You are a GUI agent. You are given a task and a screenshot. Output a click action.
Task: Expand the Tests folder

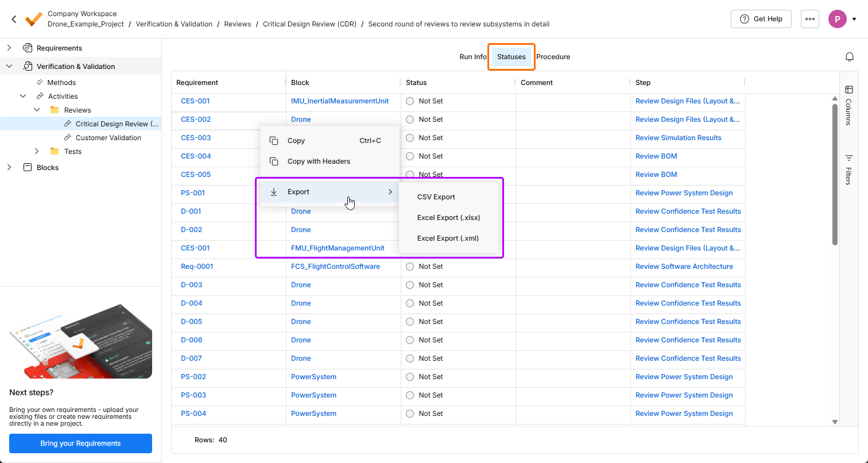37,152
